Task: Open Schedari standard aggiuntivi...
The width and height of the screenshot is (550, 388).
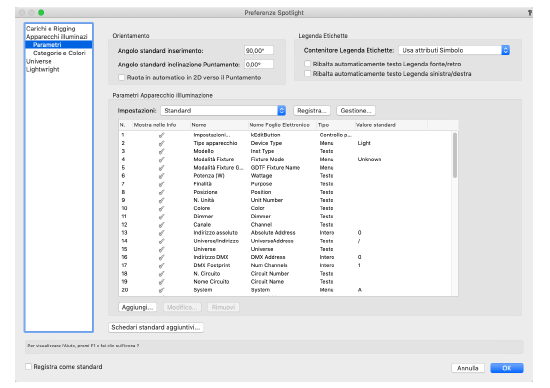Action: 156,327
